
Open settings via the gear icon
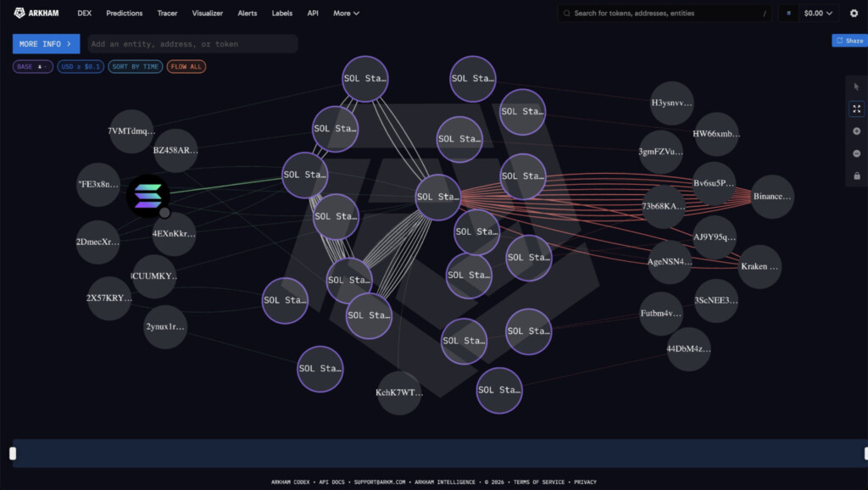click(854, 14)
